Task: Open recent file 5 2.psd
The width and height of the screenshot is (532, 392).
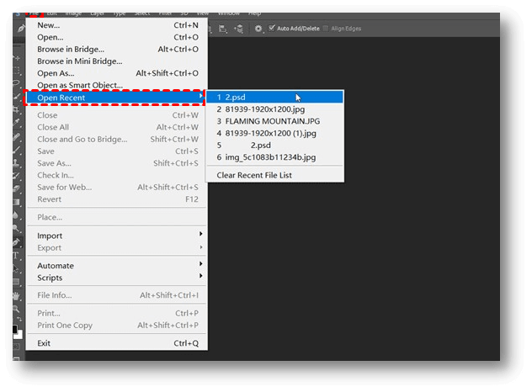Action: [275, 146]
